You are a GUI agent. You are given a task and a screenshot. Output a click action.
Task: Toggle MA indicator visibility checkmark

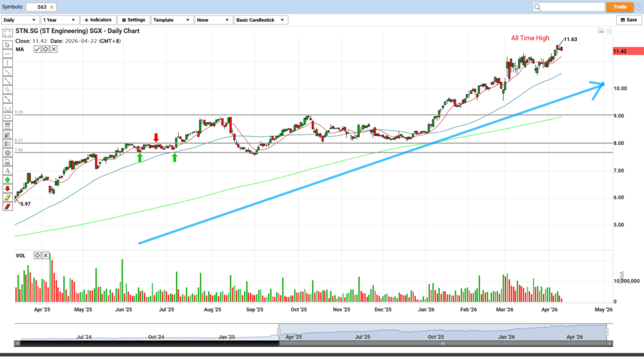click(37, 49)
